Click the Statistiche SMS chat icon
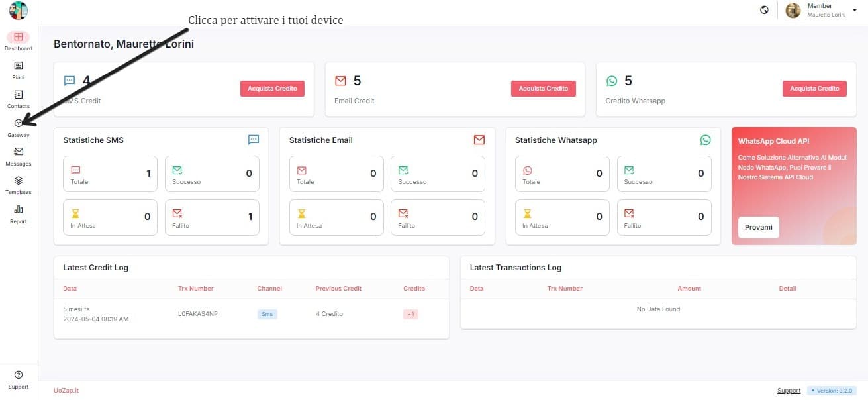The image size is (868, 400). (x=253, y=140)
